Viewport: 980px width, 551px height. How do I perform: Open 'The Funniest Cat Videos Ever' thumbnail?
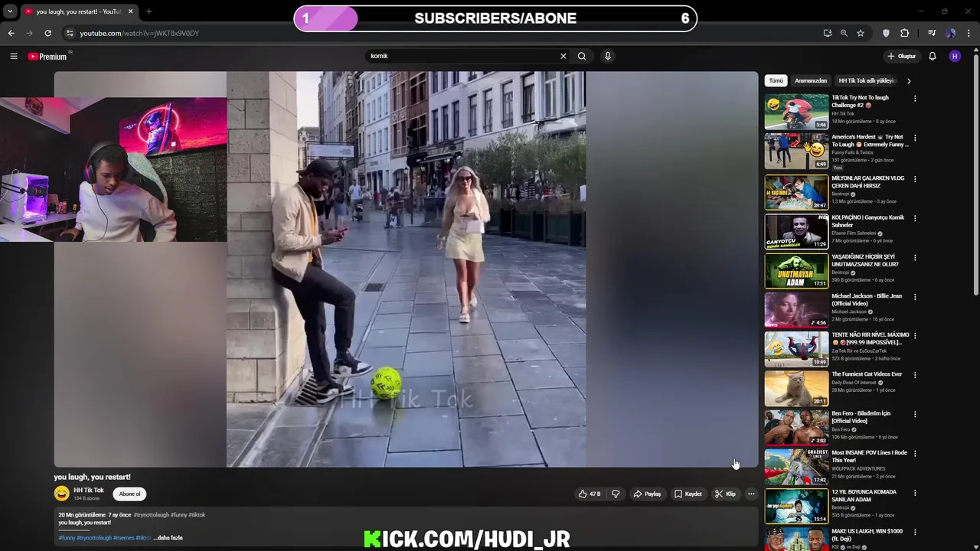point(796,388)
